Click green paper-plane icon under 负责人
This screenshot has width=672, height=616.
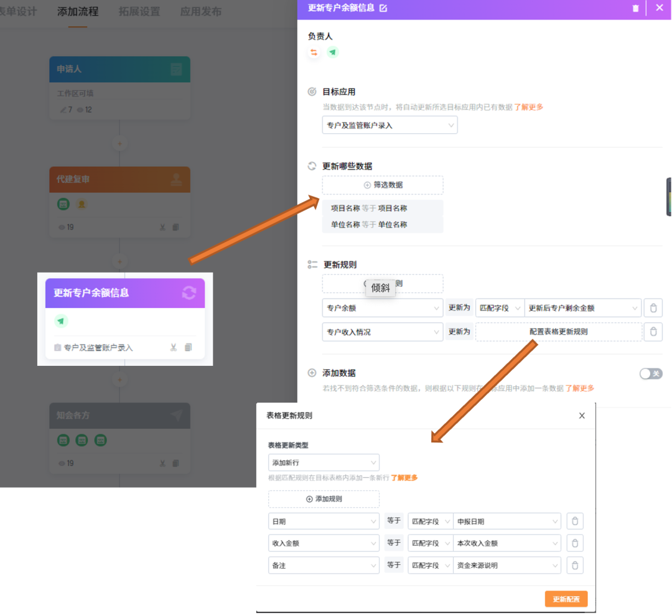[x=333, y=53]
